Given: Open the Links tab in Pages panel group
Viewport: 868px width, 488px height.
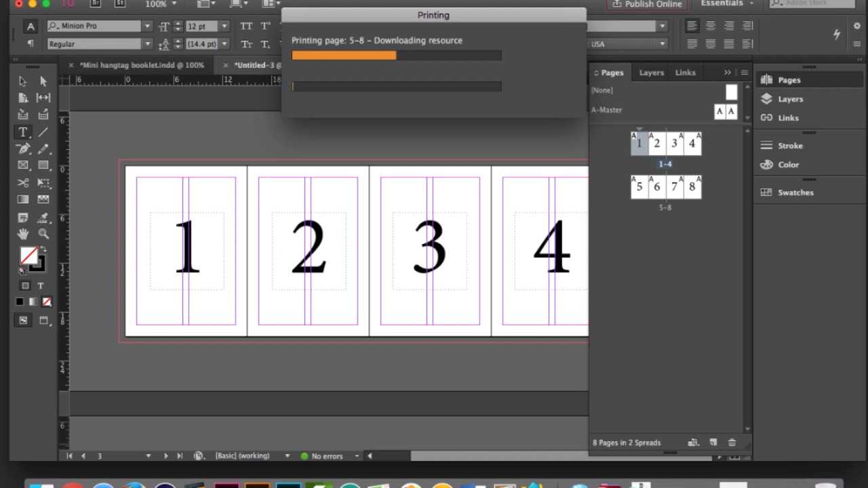Looking at the screenshot, I should pos(685,73).
